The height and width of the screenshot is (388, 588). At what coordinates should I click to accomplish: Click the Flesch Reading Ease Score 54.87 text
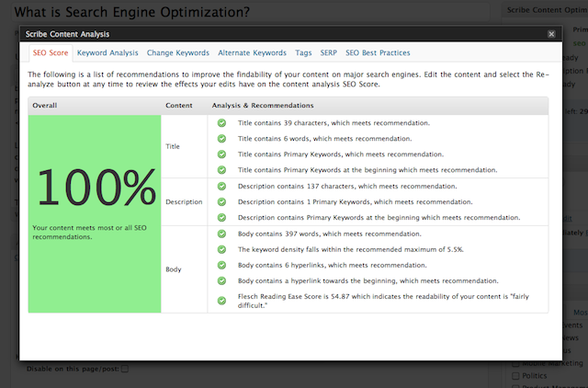pyautogui.click(x=383, y=301)
